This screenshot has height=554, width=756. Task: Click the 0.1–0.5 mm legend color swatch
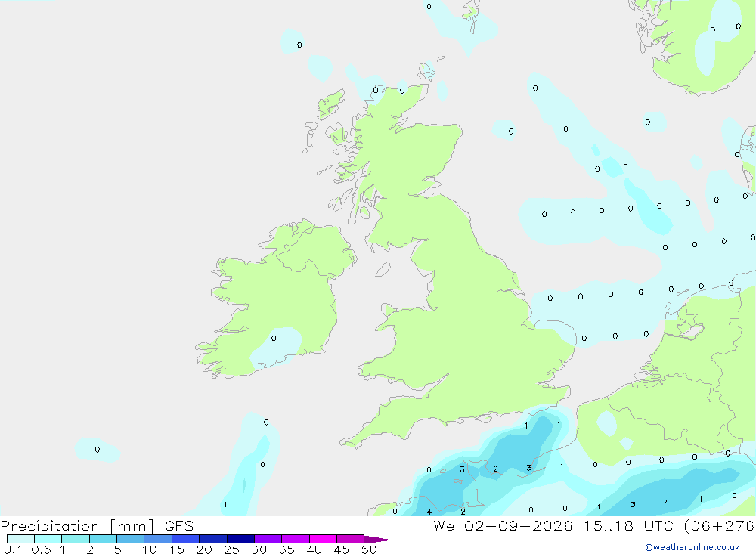tap(20, 539)
